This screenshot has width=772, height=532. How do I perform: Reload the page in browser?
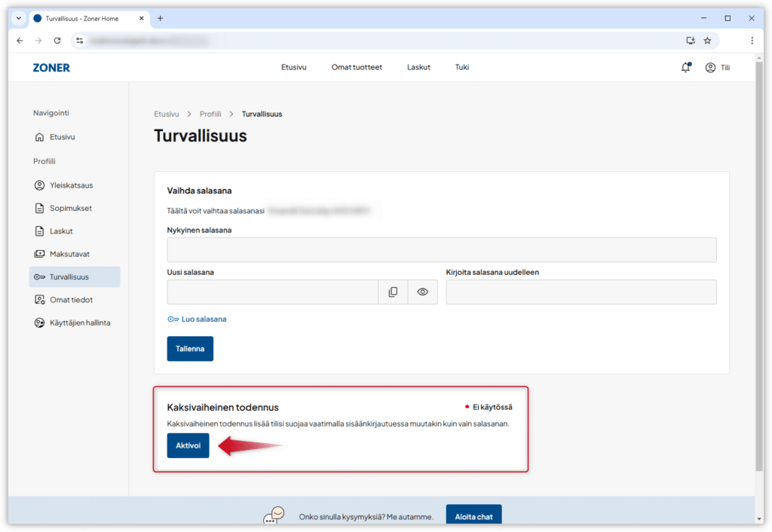(57, 41)
